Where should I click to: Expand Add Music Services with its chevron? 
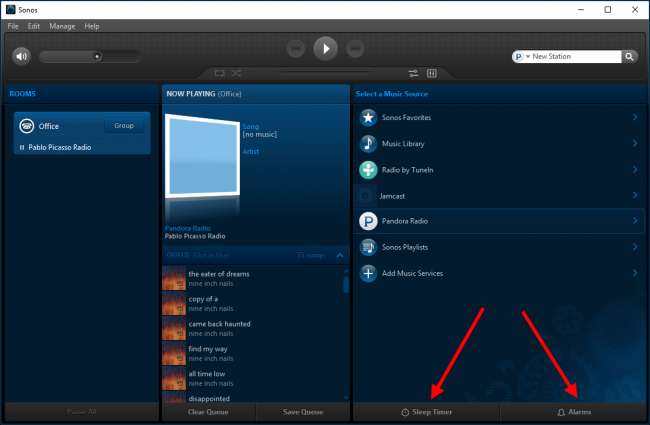635,273
